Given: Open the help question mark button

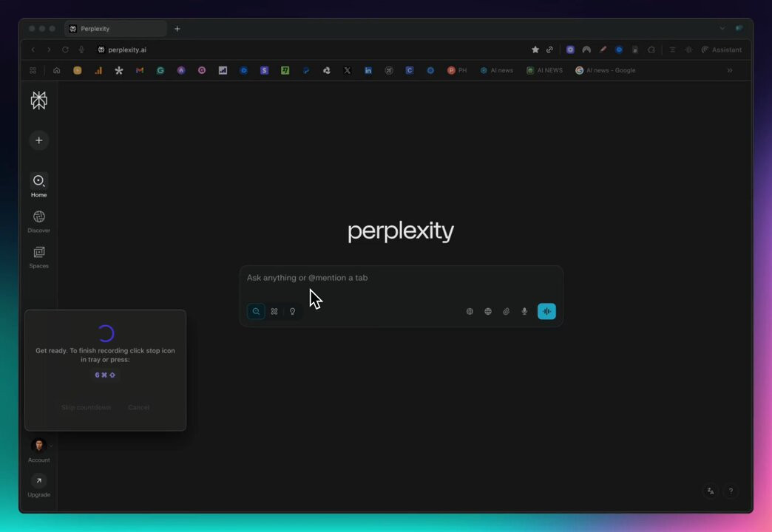Looking at the screenshot, I should click(731, 491).
